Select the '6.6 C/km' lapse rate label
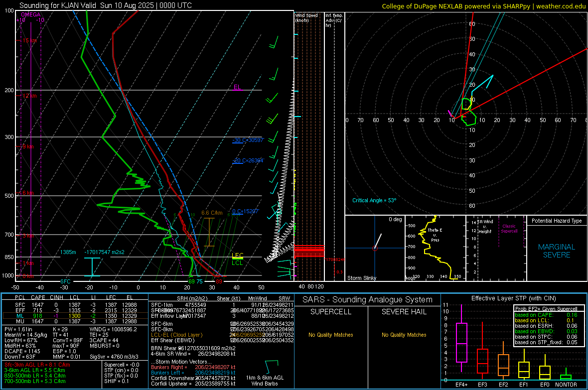Screen dimensions: 588x390 [x=212, y=213]
